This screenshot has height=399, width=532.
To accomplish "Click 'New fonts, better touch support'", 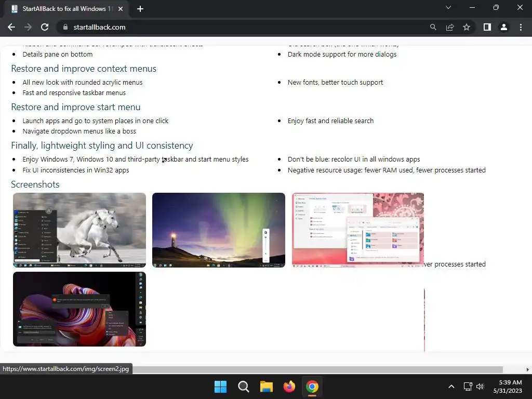I will [335, 83].
